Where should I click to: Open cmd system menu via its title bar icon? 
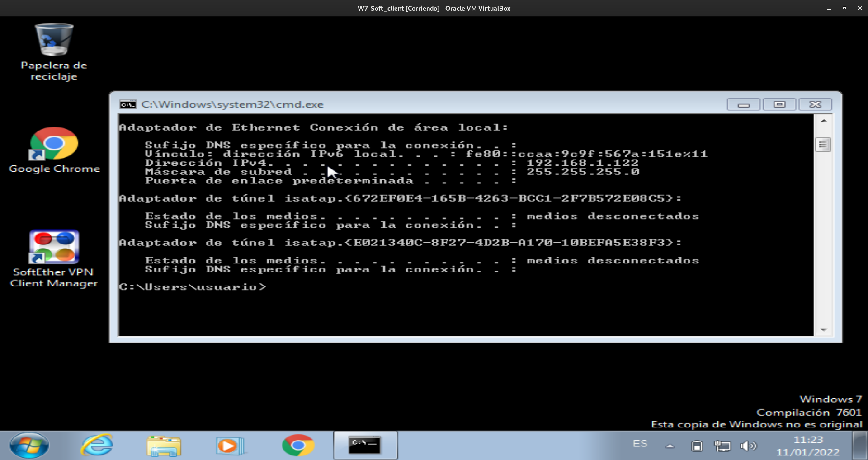127,104
